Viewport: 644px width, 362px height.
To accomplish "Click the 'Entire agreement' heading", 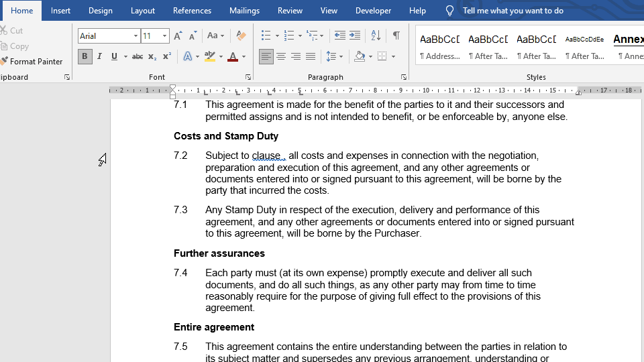I will pyautogui.click(x=214, y=327).
